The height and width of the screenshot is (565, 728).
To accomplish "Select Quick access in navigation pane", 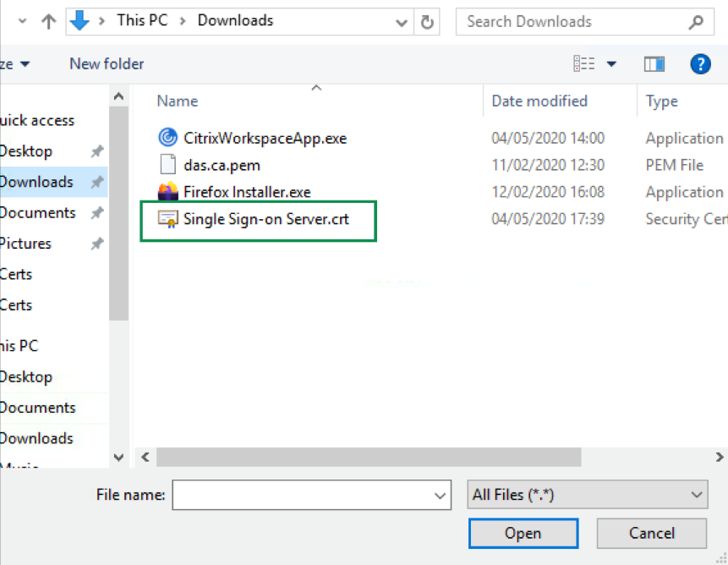I will tap(37, 120).
